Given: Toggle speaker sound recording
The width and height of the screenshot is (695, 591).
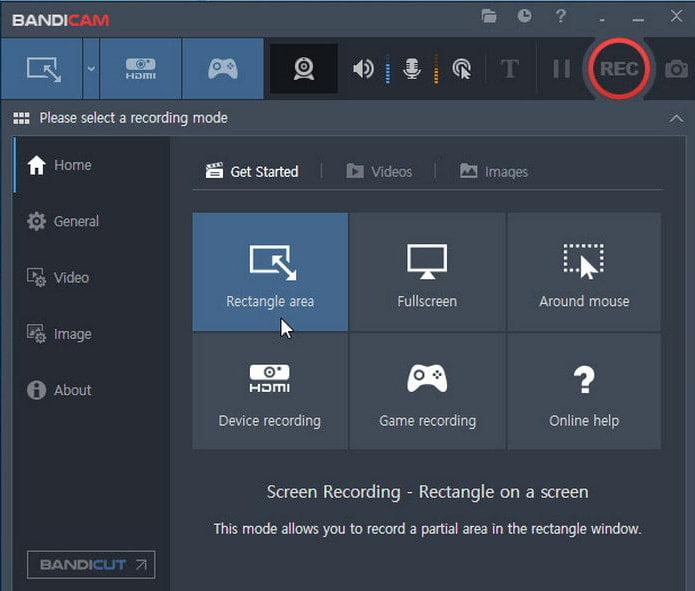Looking at the screenshot, I should (x=363, y=69).
